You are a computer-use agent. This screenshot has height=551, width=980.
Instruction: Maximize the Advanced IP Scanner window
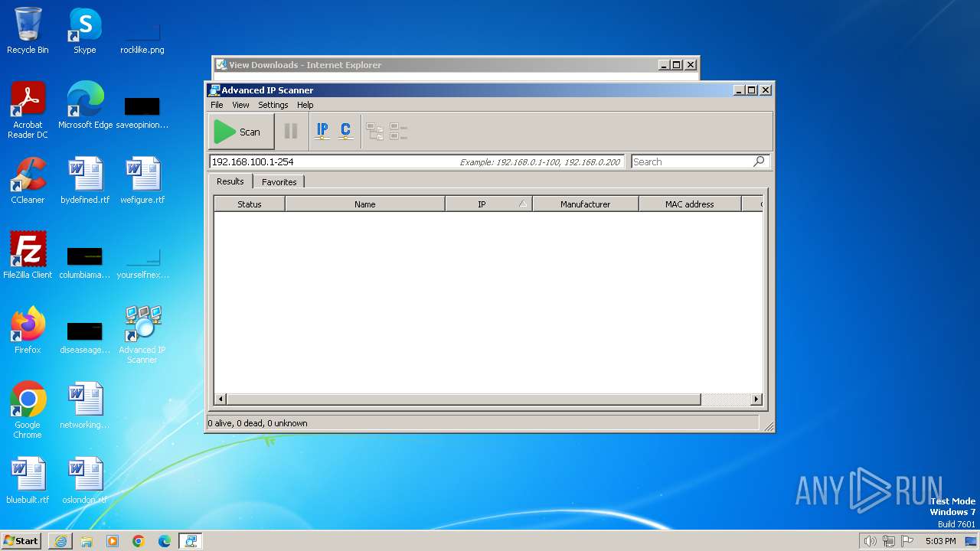(x=752, y=90)
